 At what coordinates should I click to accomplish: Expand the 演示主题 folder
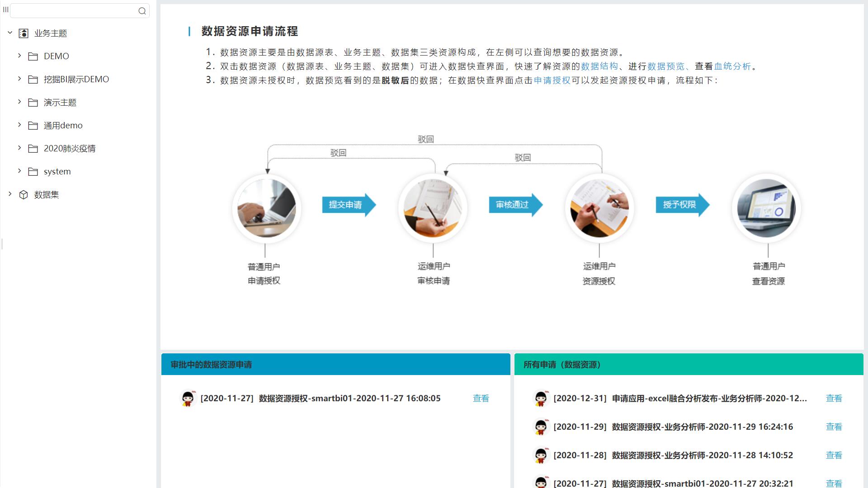(x=19, y=102)
